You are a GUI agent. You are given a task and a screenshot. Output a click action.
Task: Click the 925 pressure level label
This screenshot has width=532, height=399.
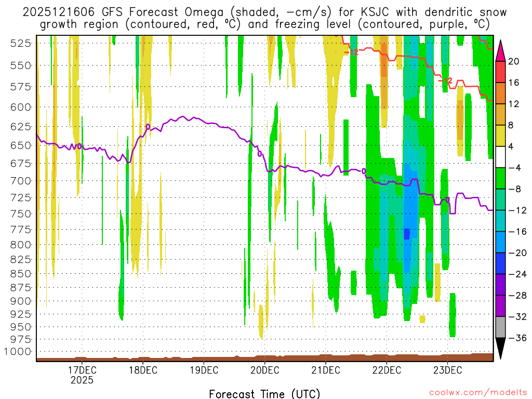[x=20, y=314]
